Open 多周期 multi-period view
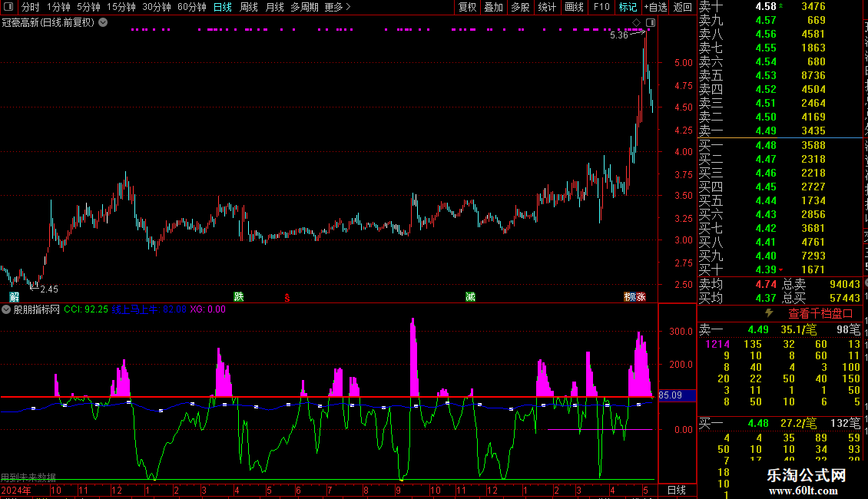The width and height of the screenshot is (868, 499). pyautogui.click(x=304, y=7)
